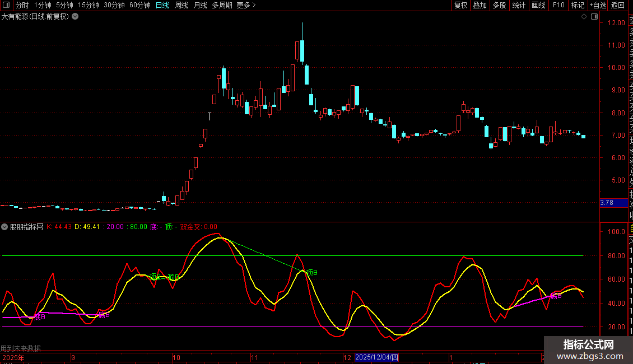Expand the 更多 period options

pos(246,5)
